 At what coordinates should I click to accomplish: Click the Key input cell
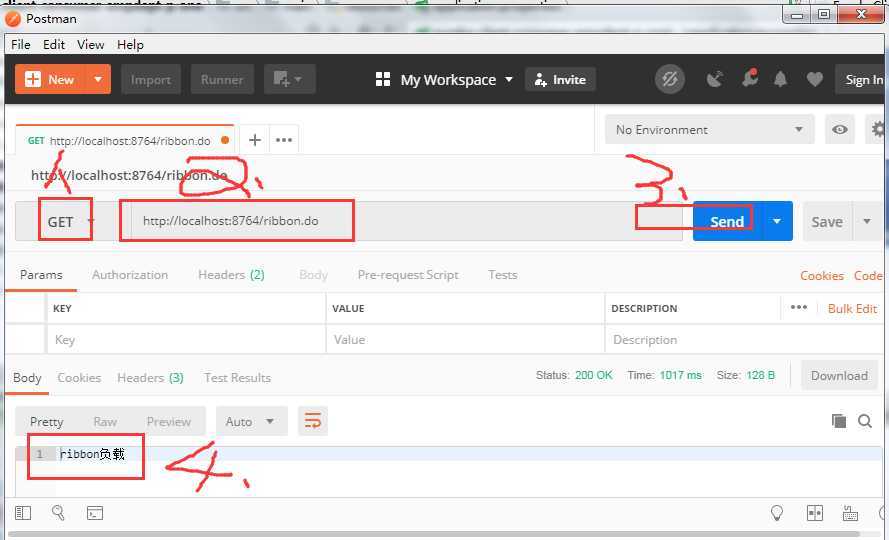186,340
